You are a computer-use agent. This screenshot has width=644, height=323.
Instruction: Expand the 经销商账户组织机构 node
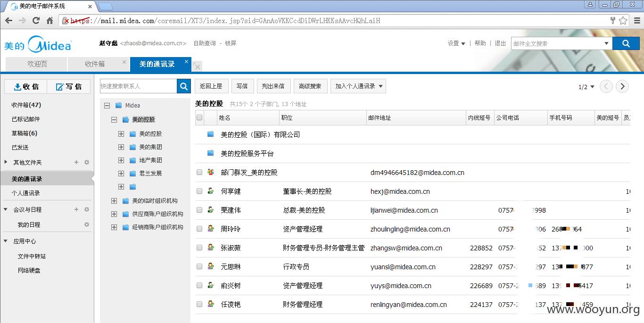(114, 227)
